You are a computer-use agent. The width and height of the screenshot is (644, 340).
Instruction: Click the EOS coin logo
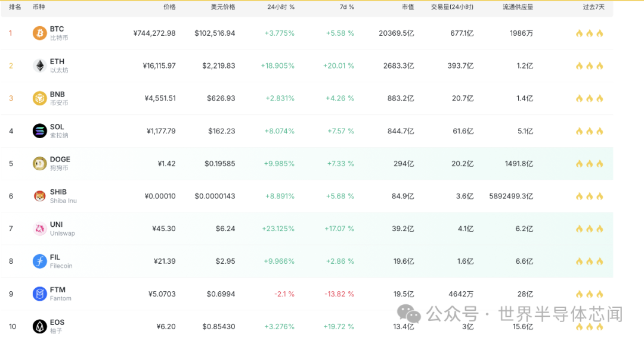(x=40, y=326)
